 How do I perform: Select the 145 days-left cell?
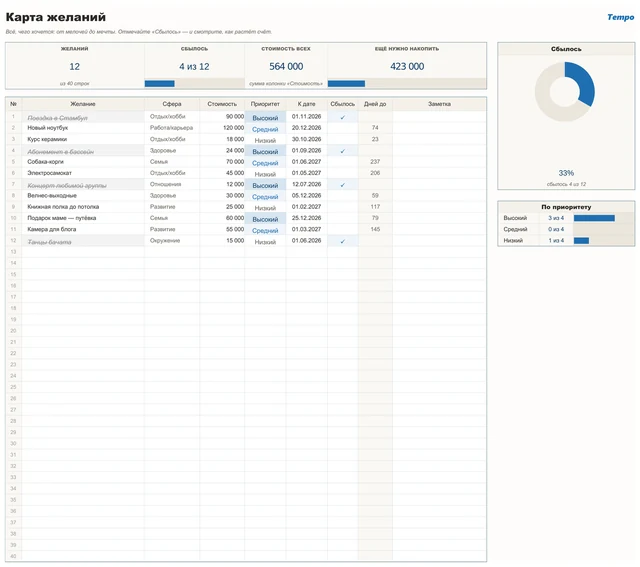click(375, 230)
